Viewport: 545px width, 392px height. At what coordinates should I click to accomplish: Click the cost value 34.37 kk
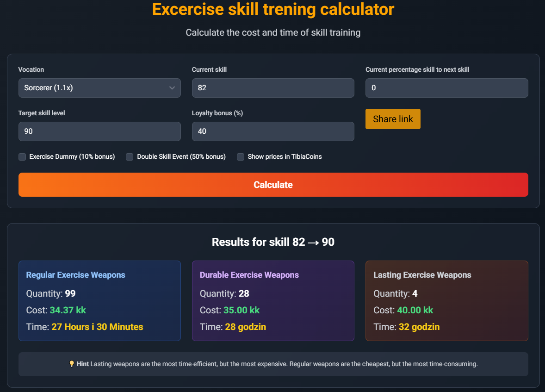pos(68,310)
